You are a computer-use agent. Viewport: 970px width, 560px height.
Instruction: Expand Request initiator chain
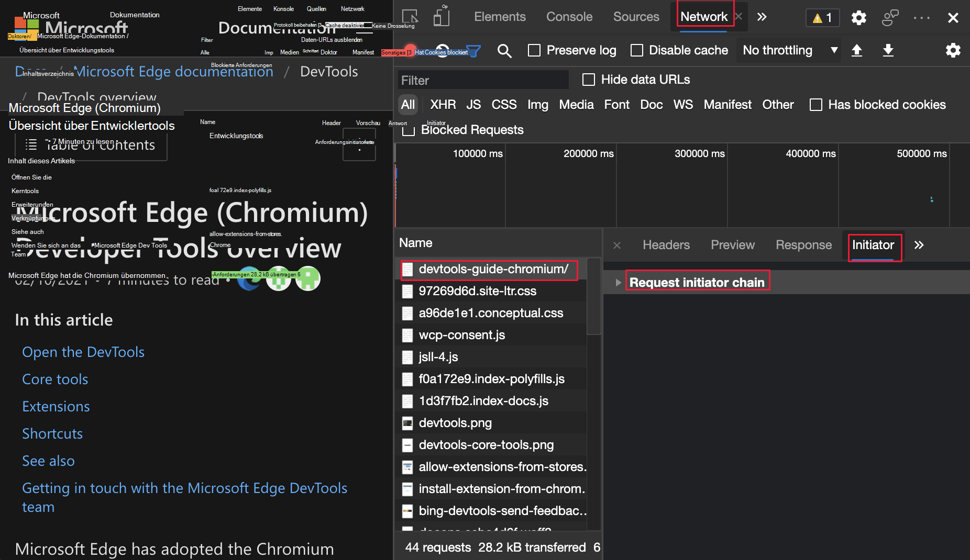point(618,283)
